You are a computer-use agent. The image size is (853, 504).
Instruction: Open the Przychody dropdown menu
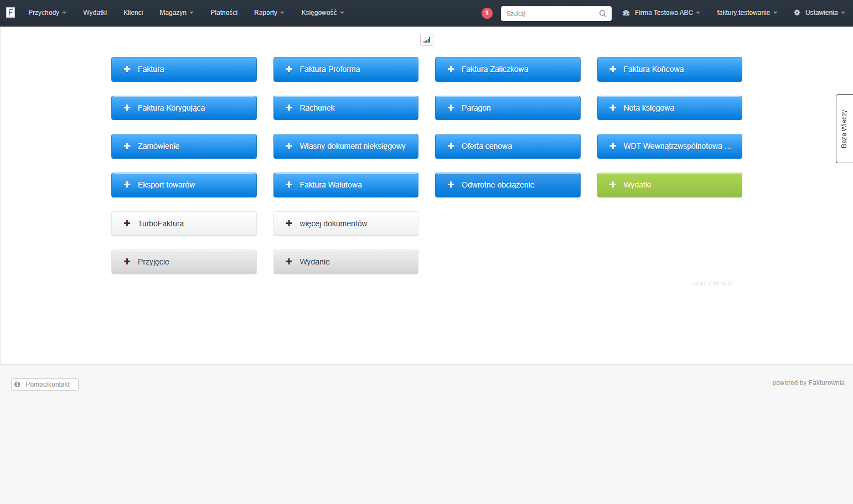[x=47, y=13]
